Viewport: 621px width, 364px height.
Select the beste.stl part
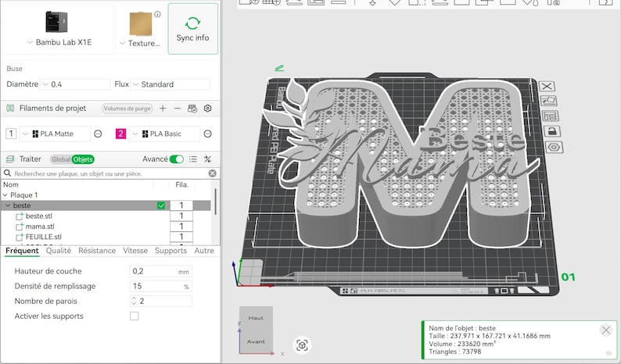pyautogui.click(x=39, y=216)
